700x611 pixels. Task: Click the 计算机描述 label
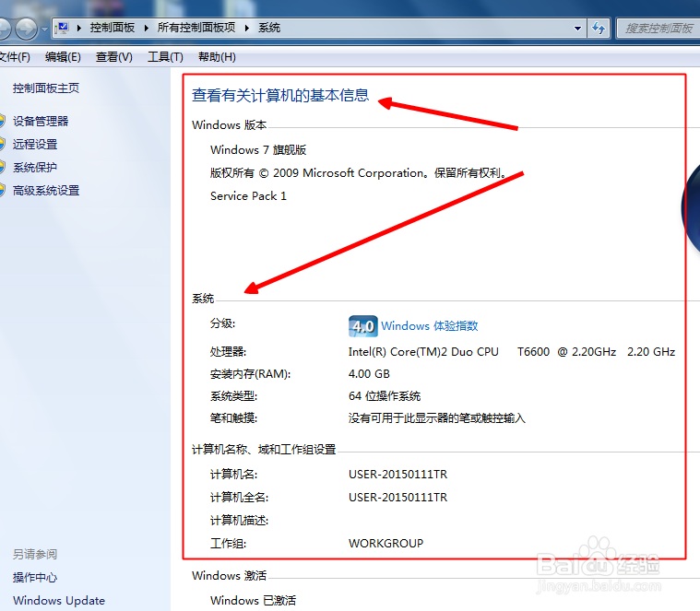239,521
